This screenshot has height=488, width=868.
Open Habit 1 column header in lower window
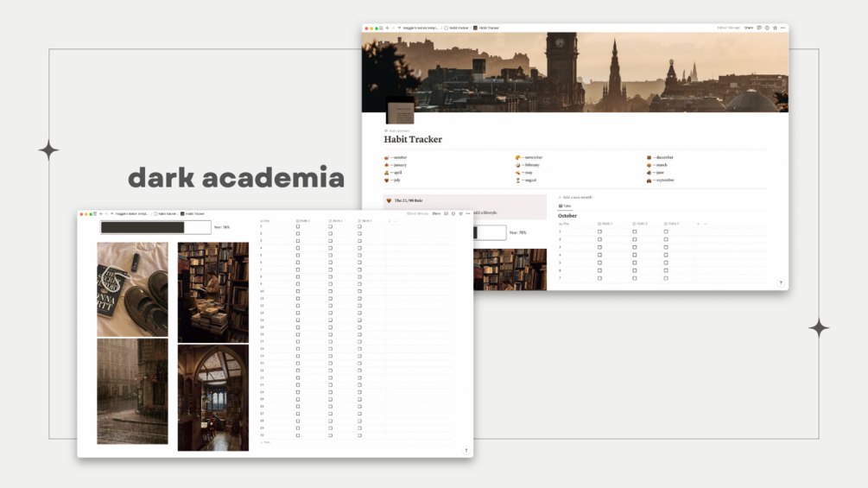tap(303, 221)
